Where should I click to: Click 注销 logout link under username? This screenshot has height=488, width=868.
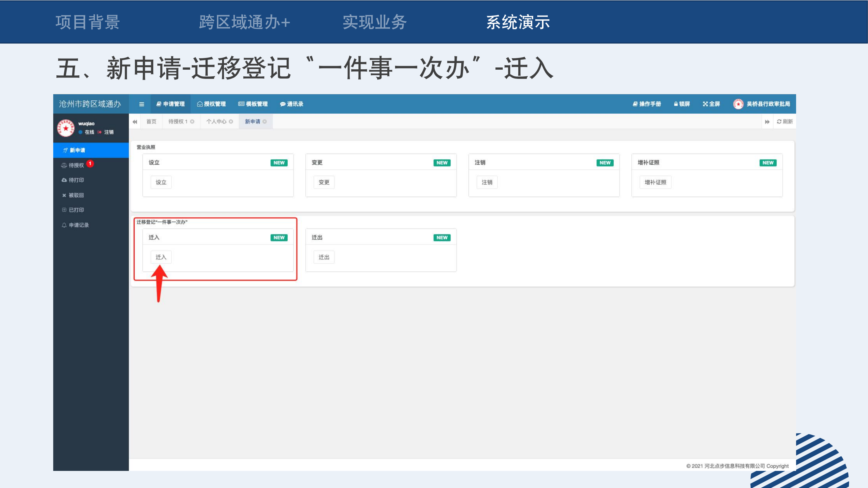(x=108, y=132)
